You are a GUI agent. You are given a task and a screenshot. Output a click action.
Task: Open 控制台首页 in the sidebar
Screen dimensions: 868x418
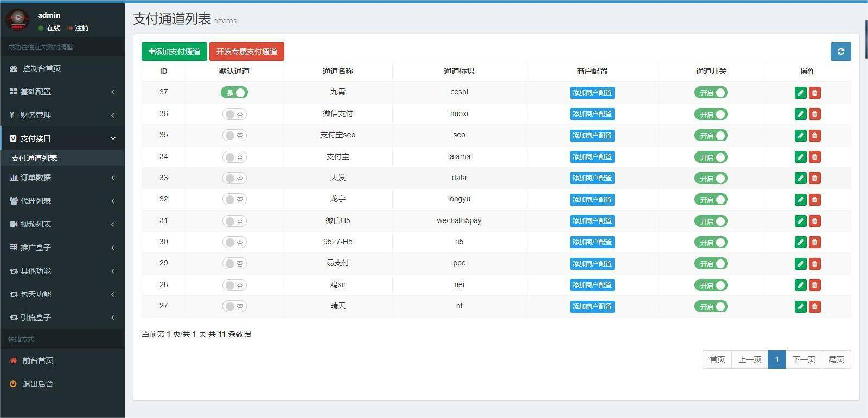point(62,68)
